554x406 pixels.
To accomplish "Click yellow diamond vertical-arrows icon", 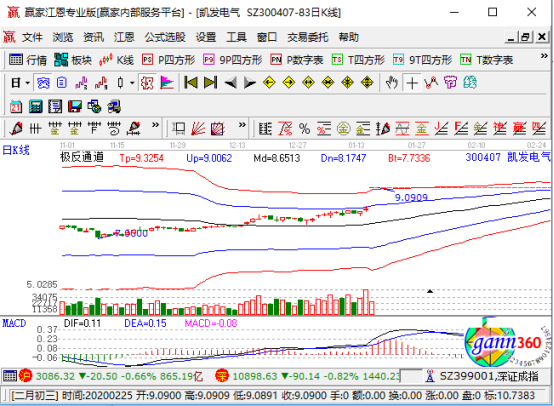I will click(367, 83).
